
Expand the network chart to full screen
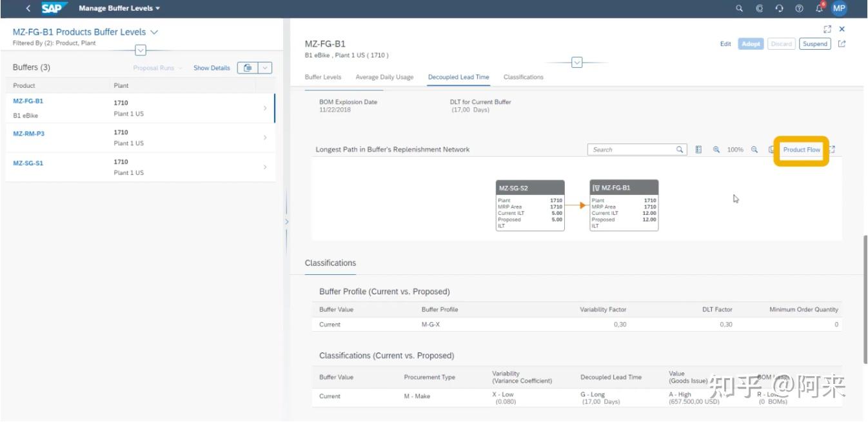831,149
